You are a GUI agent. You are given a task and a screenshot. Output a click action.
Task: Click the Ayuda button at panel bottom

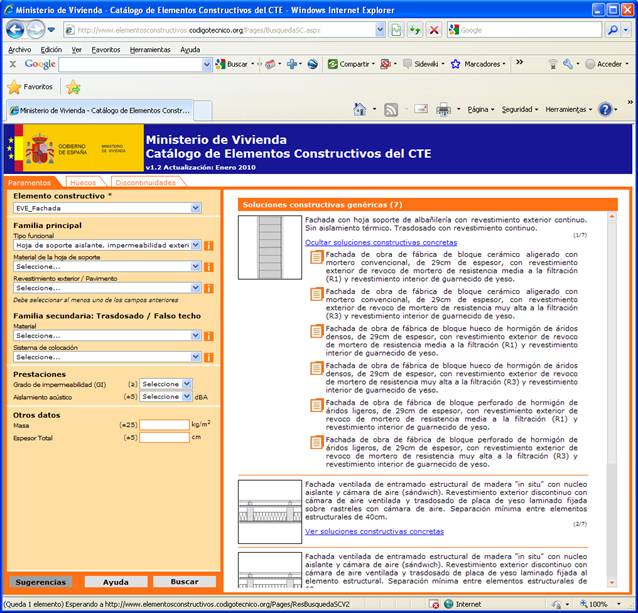pos(116,582)
